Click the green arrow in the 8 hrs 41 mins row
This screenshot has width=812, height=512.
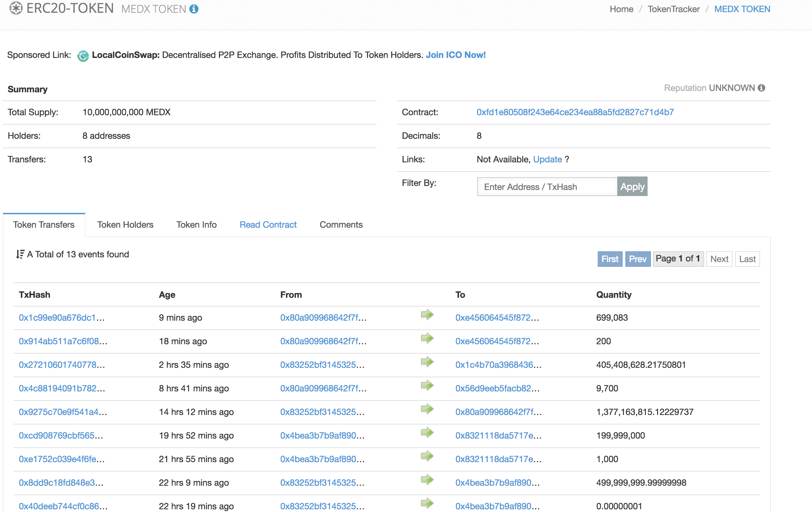(x=427, y=386)
